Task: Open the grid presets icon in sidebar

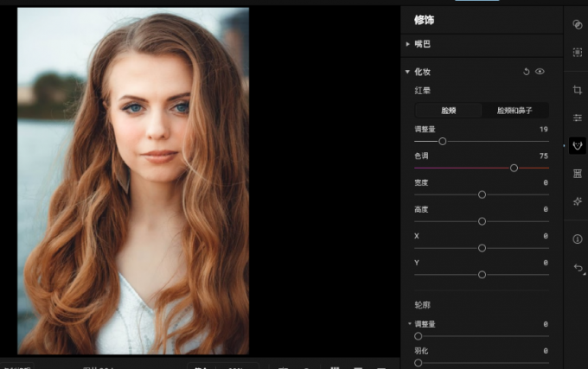Action: point(577,174)
